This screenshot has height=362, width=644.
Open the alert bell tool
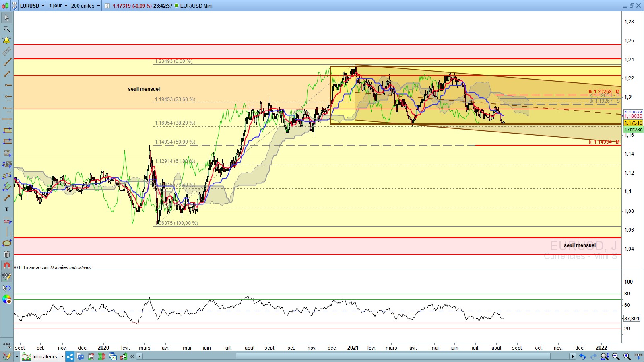point(7,40)
